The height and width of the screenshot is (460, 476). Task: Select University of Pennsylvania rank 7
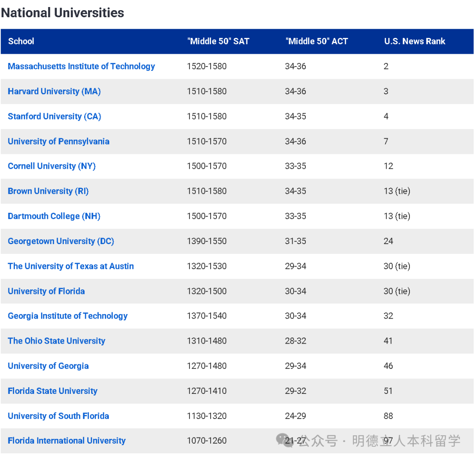[x=386, y=141]
